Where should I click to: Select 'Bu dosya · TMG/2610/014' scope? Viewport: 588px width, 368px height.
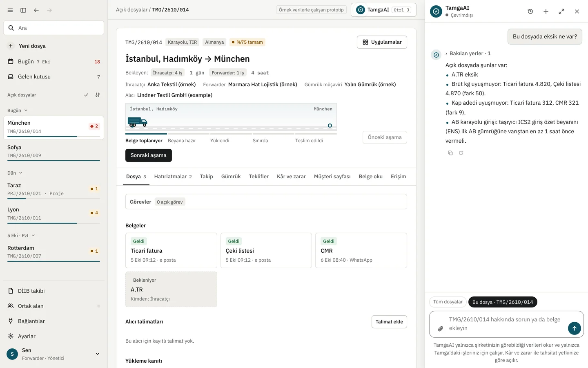[503, 302]
